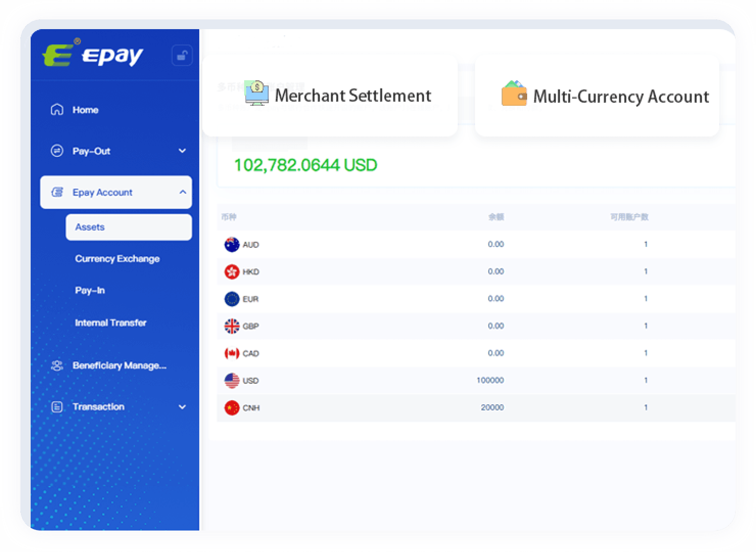Click the GBP British flag icon
The image size is (756, 552).
[232, 326]
